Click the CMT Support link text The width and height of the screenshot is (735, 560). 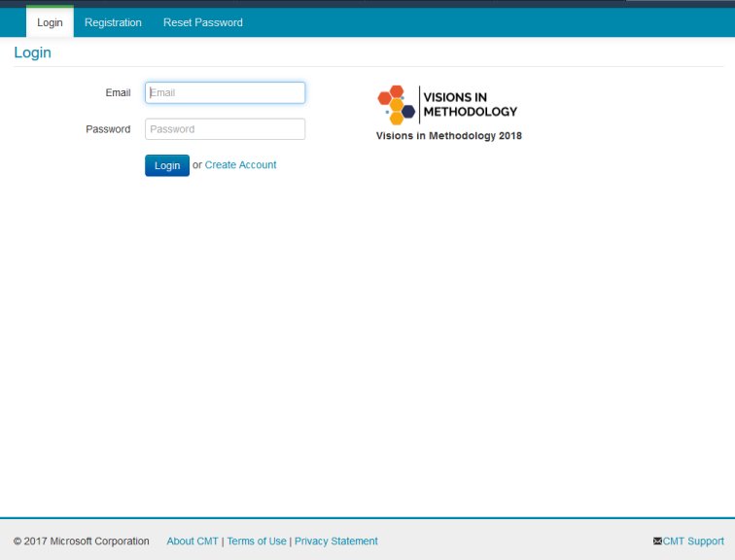[x=693, y=542]
